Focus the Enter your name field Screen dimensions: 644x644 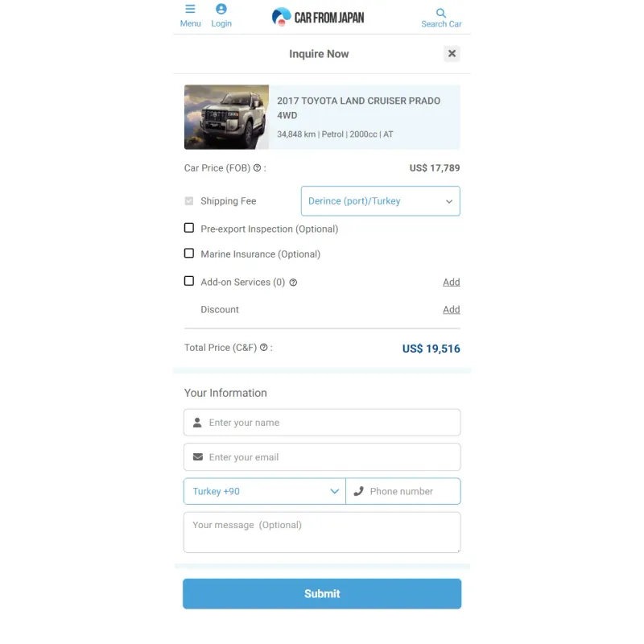(x=322, y=423)
